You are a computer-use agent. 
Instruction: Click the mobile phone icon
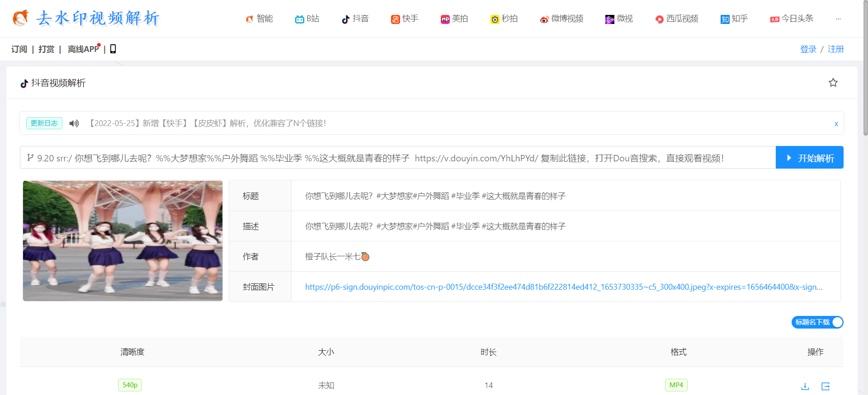point(113,49)
